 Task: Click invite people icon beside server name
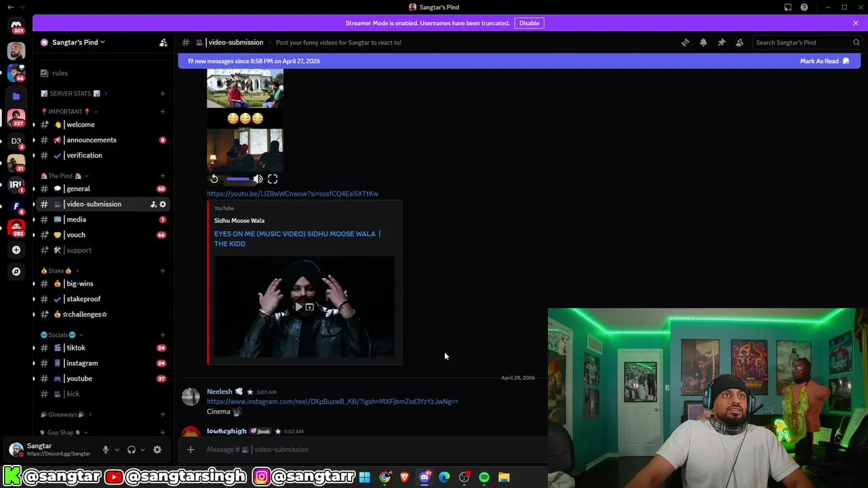(x=163, y=42)
